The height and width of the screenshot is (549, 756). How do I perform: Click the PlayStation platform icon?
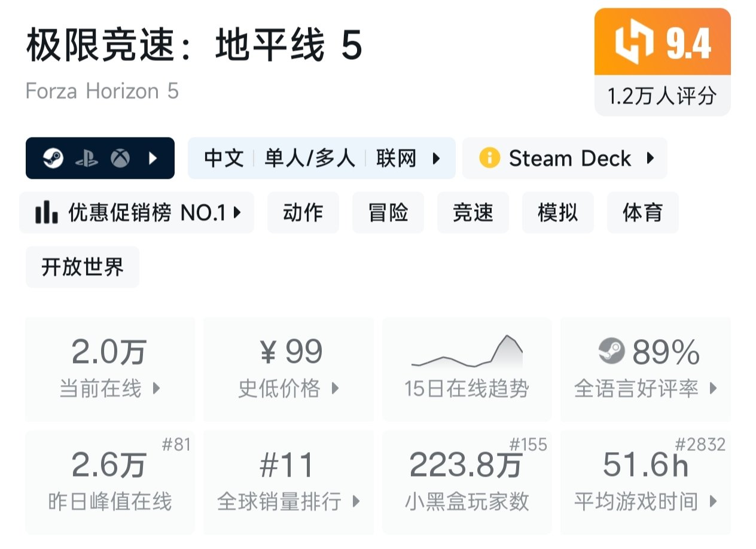click(x=87, y=158)
